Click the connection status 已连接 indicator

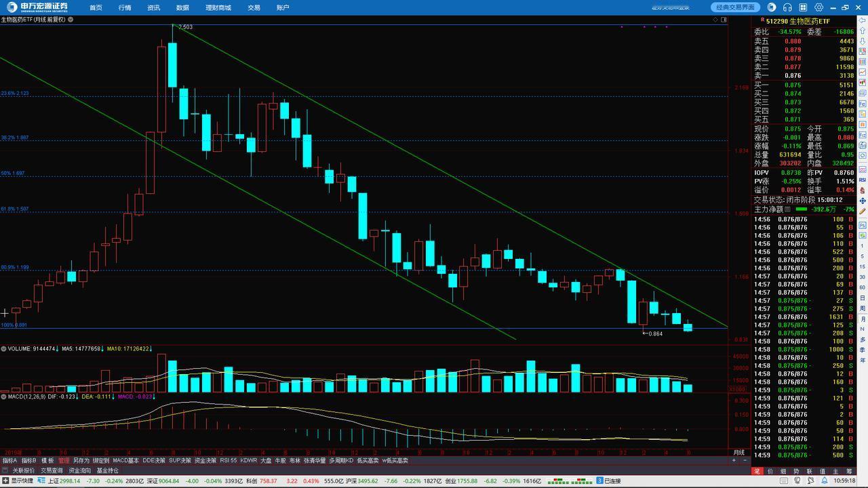coord(609,481)
